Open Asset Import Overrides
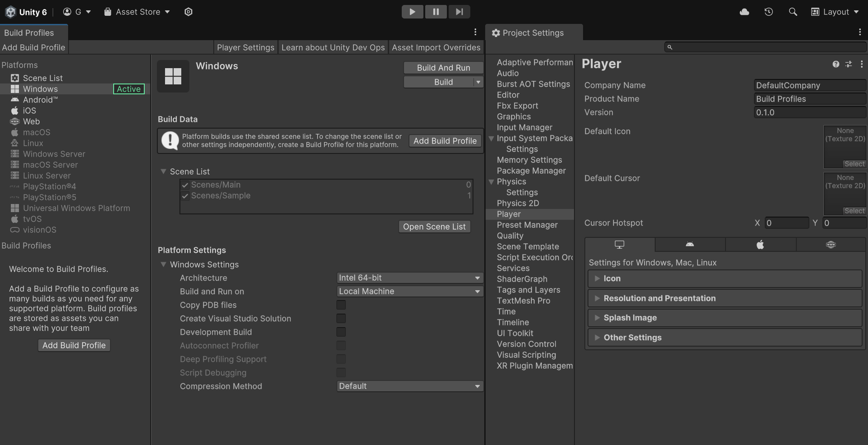This screenshot has width=868, height=445. tap(436, 47)
